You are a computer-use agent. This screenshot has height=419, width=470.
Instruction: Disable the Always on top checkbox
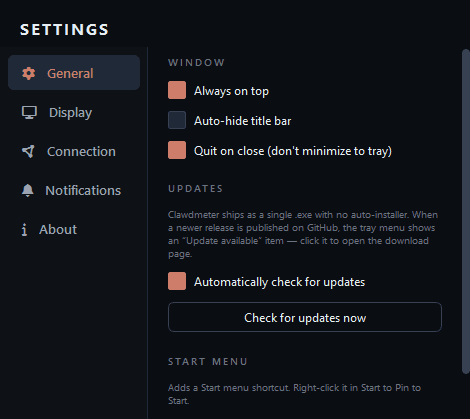pos(177,90)
